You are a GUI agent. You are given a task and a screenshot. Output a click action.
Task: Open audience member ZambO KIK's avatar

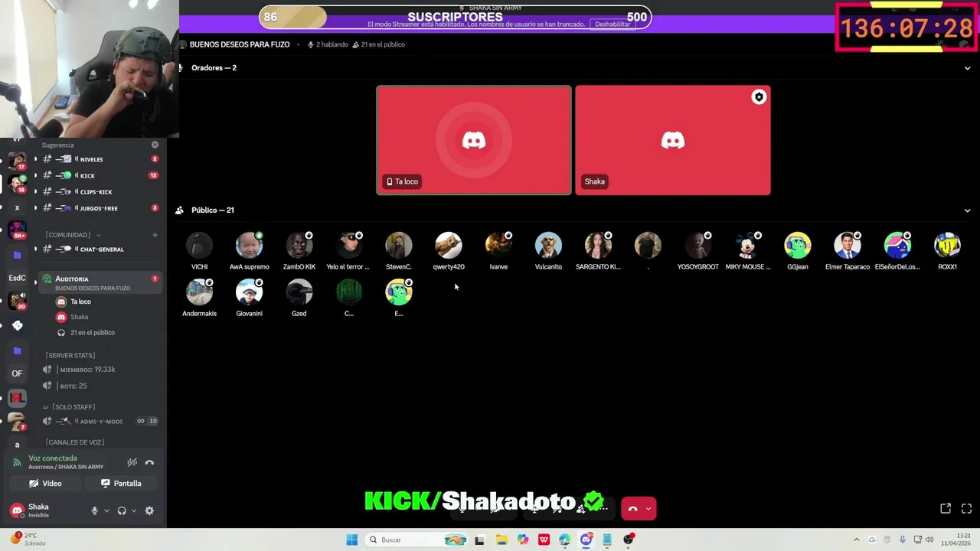pyautogui.click(x=299, y=246)
